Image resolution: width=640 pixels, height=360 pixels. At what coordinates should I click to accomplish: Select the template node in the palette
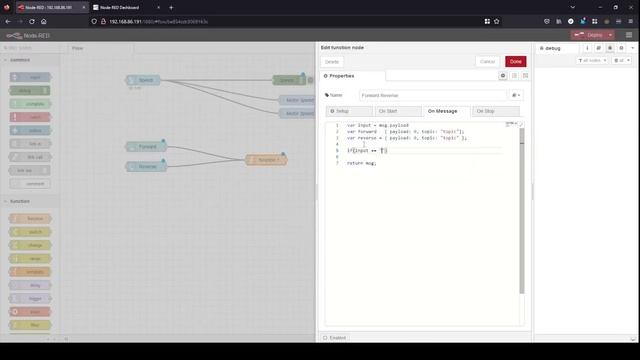(x=30, y=272)
